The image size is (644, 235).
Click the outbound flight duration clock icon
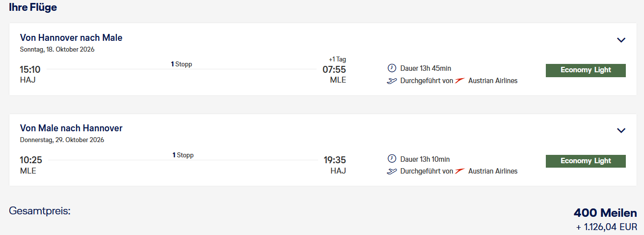pyautogui.click(x=392, y=68)
